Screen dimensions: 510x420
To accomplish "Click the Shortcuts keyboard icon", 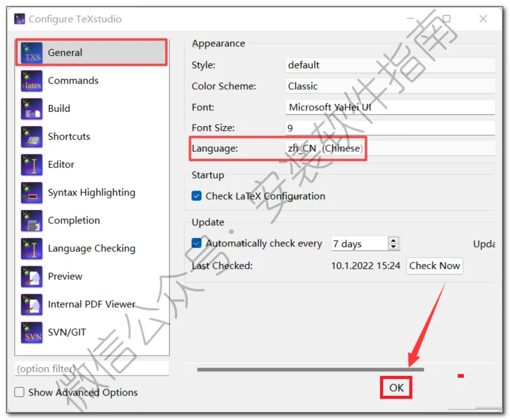I will pos(32,136).
